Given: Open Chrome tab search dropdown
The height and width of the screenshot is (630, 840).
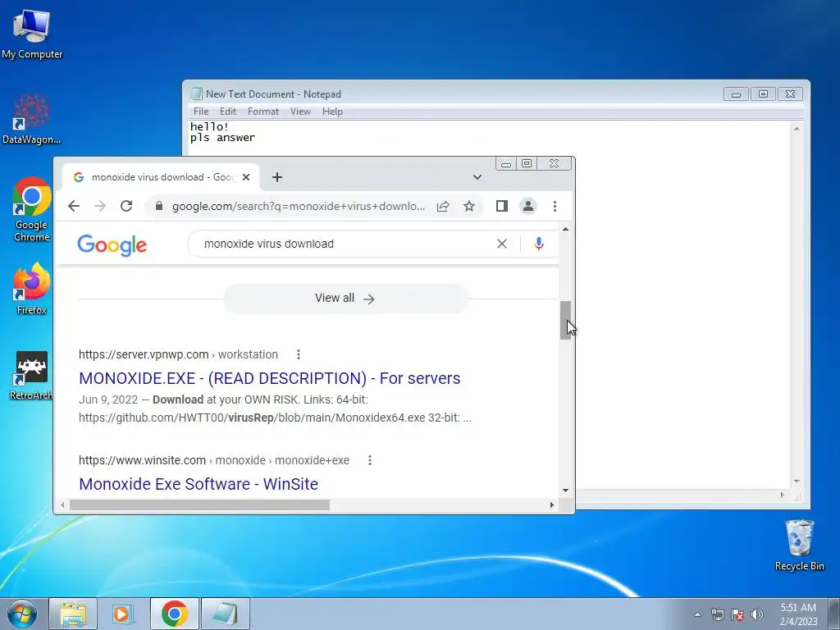Looking at the screenshot, I should 477,177.
